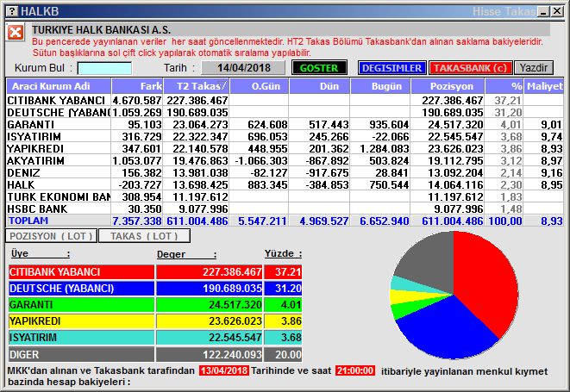Click green GARANTI legend swatch
570x392 pixels.
tap(81, 305)
